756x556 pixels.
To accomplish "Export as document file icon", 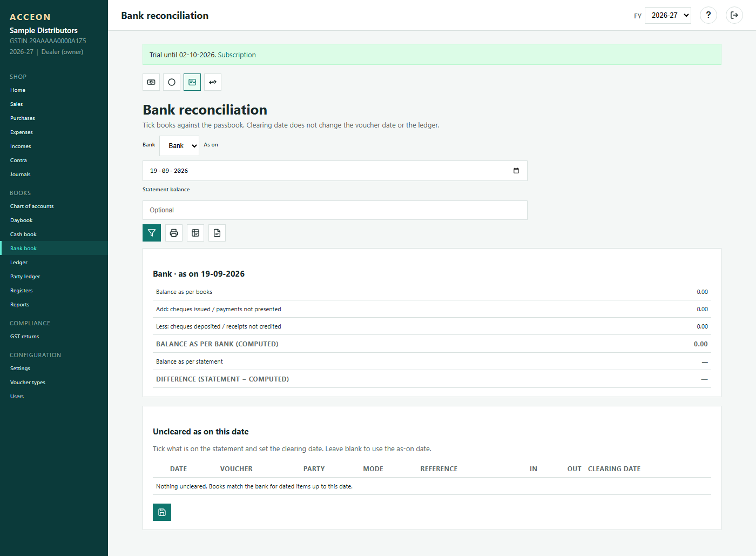I will [217, 233].
